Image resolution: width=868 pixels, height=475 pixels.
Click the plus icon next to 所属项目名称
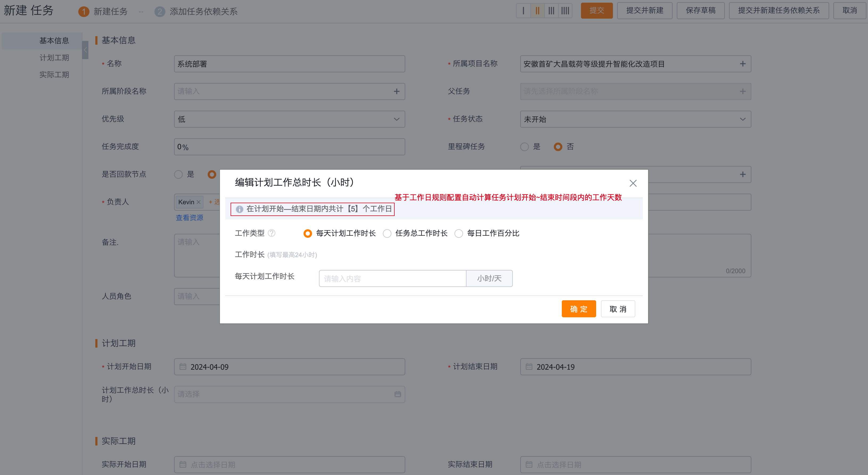click(742, 64)
